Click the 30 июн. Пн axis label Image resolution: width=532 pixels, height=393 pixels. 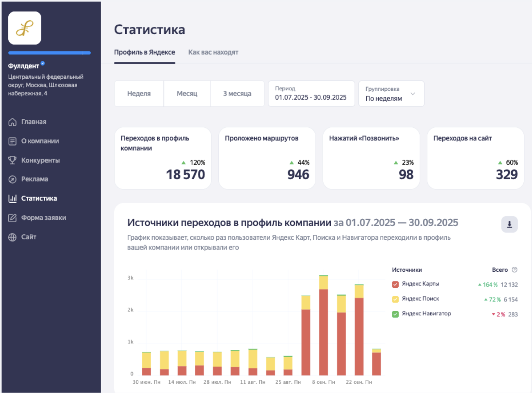click(146, 382)
